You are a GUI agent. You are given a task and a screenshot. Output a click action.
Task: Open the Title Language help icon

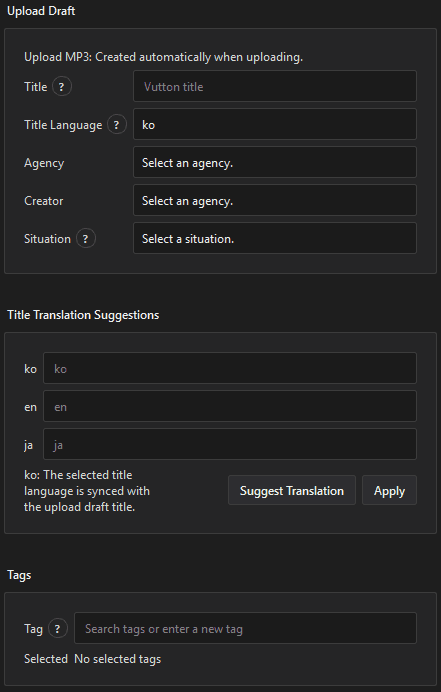pos(117,125)
